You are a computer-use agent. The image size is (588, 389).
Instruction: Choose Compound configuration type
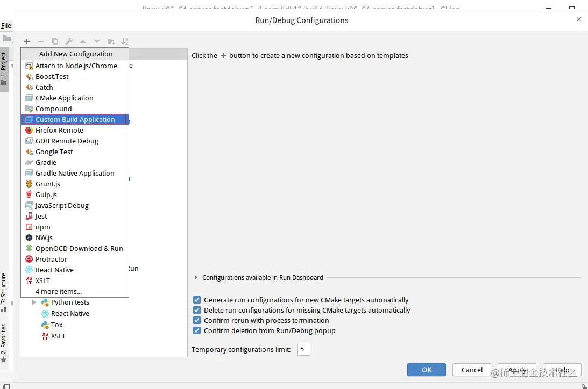click(75, 109)
